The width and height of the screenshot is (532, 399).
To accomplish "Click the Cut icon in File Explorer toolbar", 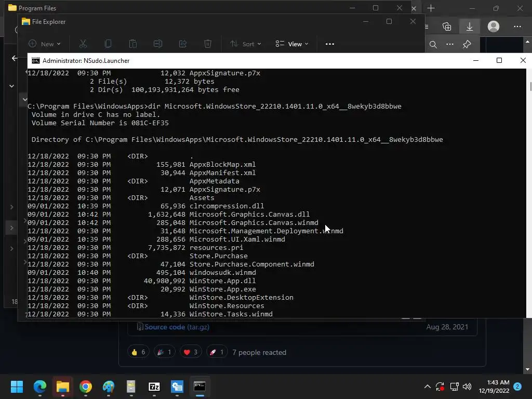I will pos(83,44).
